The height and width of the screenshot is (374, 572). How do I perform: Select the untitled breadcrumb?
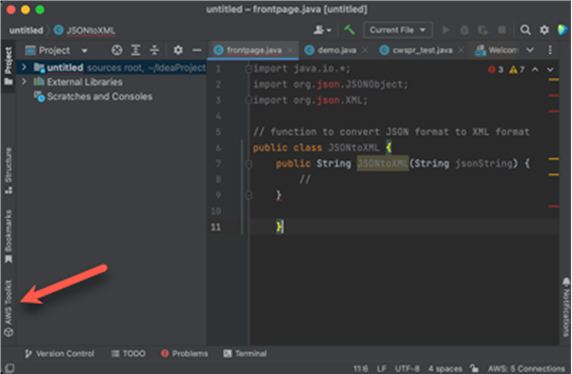pyautogui.click(x=26, y=30)
